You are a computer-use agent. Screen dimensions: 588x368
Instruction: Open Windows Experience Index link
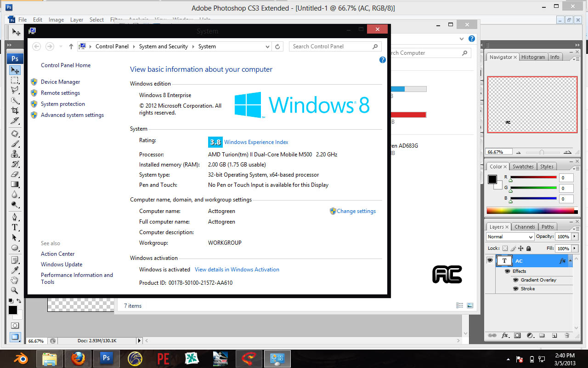point(256,142)
